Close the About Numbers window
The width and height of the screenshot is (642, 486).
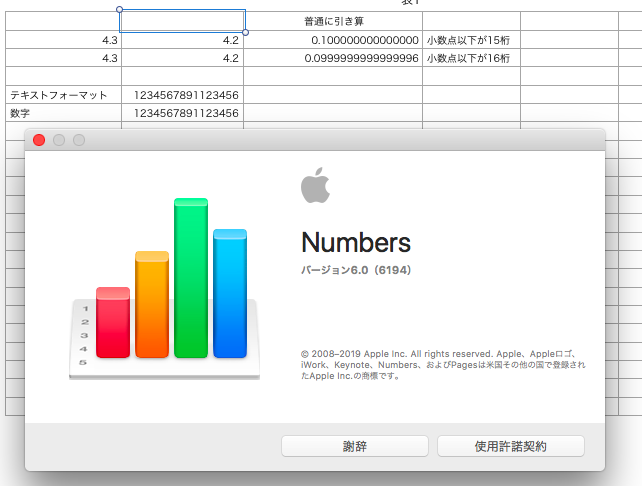(x=39, y=140)
